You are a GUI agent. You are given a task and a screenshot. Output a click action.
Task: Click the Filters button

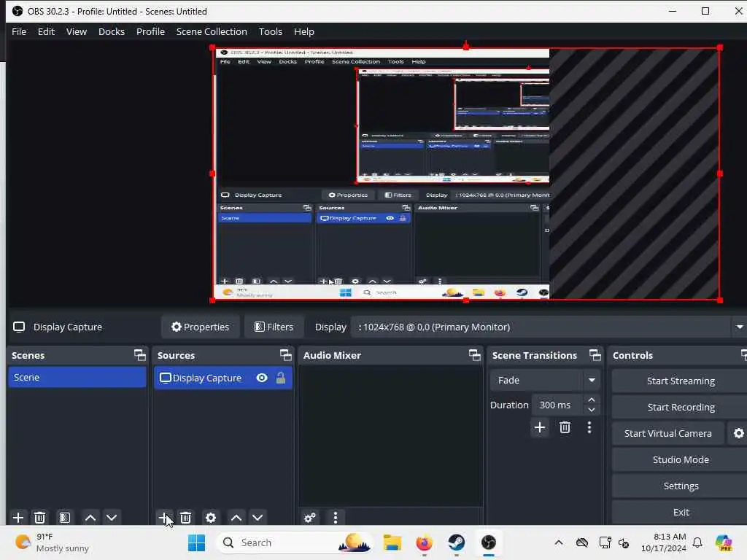(274, 327)
